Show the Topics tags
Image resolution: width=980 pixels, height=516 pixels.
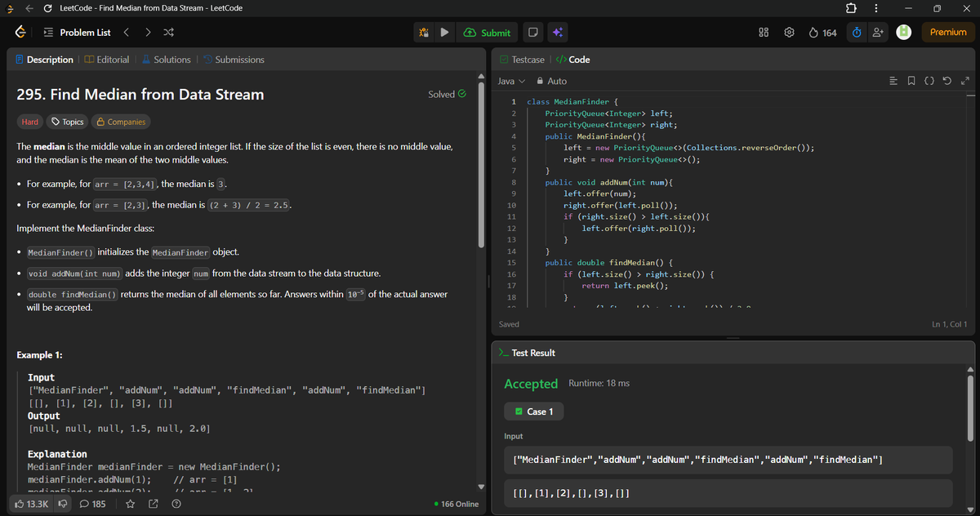[67, 122]
